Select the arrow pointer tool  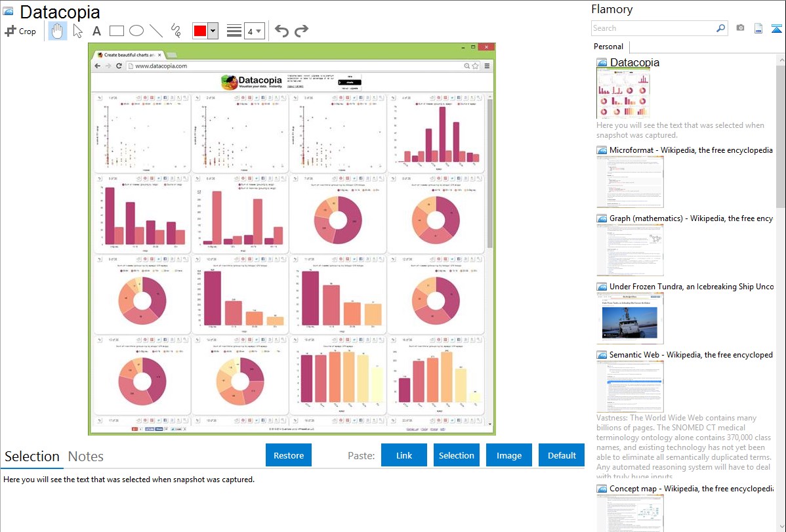point(77,31)
